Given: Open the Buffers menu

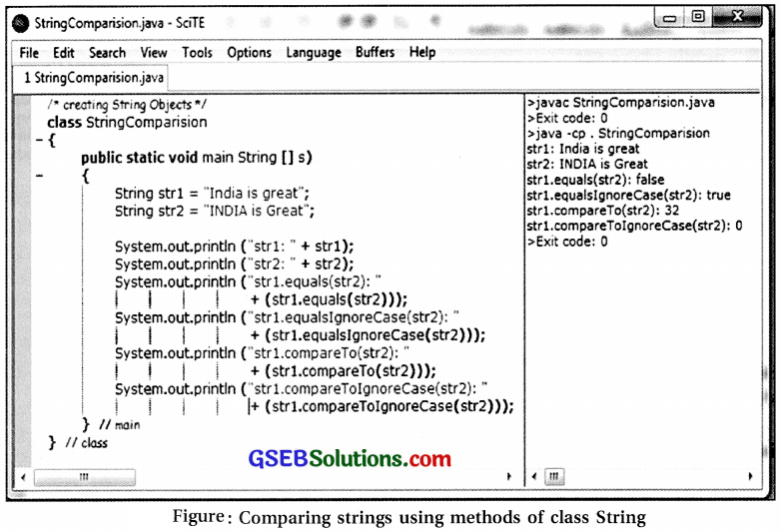Looking at the screenshot, I should [x=376, y=52].
